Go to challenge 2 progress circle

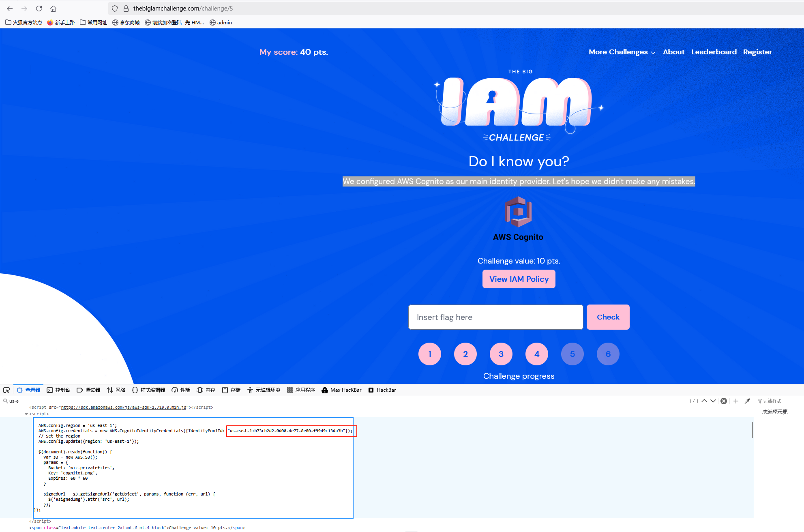coord(465,354)
